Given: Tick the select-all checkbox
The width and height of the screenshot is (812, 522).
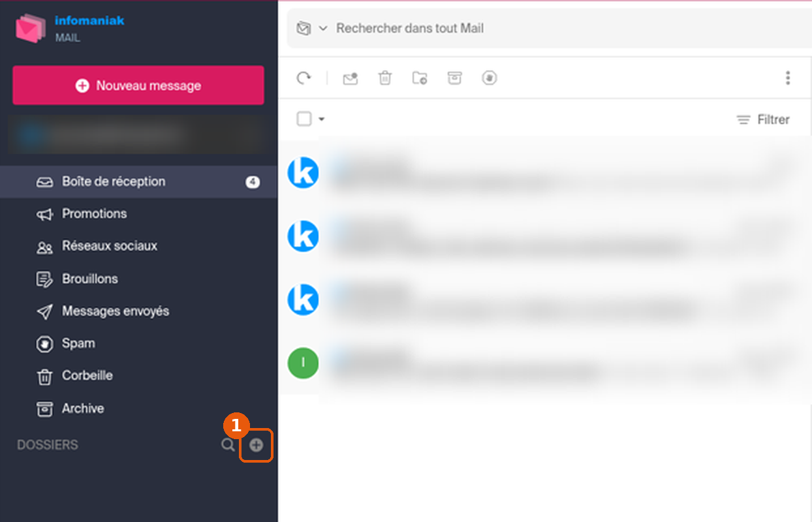Looking at the screenshot, I should coord(304,119).
